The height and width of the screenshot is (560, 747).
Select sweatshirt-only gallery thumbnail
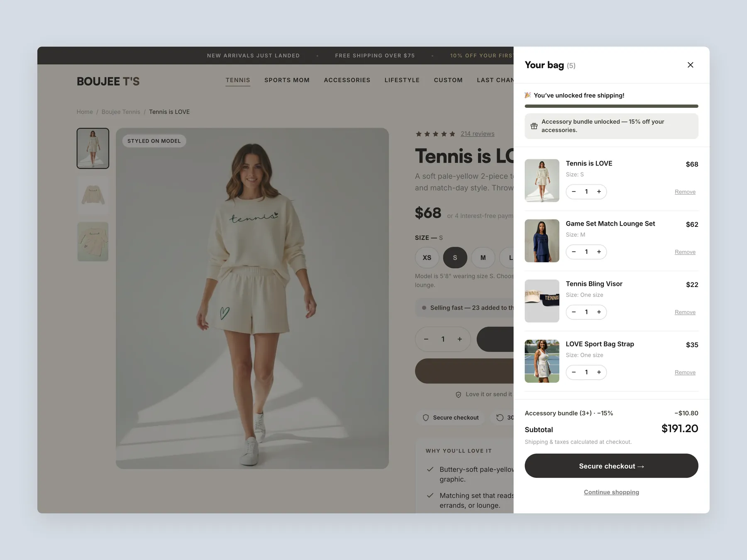pyautogui.click(x=93, y=195)
